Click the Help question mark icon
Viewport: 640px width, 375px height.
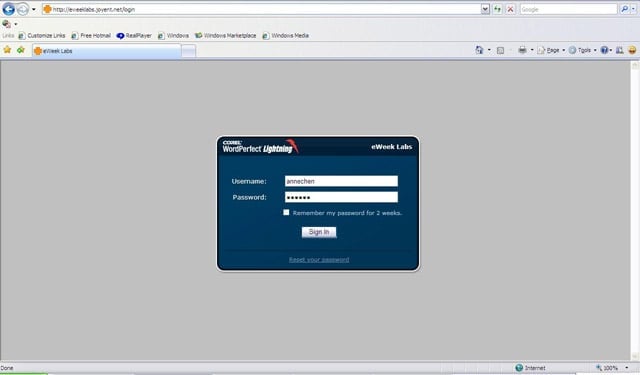604,50
